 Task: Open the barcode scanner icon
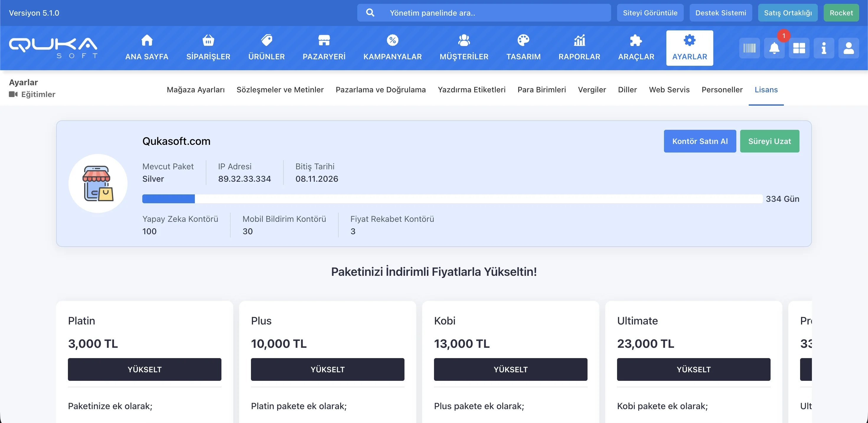(x=749, y=48)
